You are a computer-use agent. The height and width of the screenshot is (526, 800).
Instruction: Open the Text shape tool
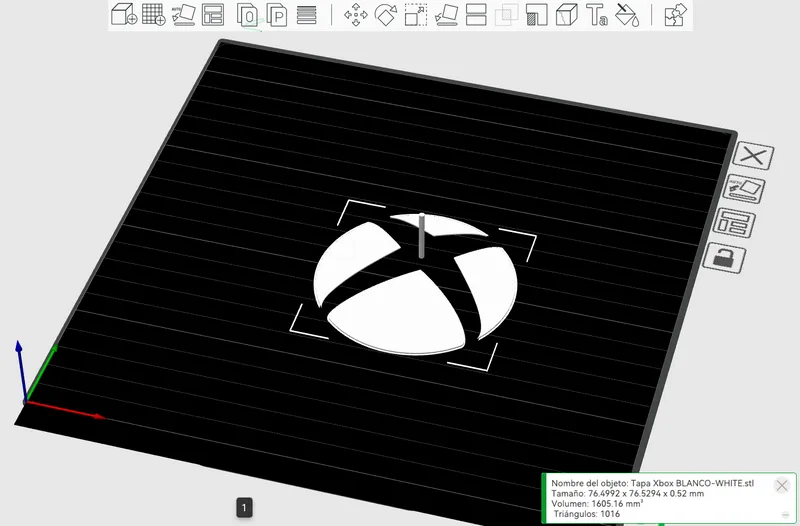coord(596,14)
